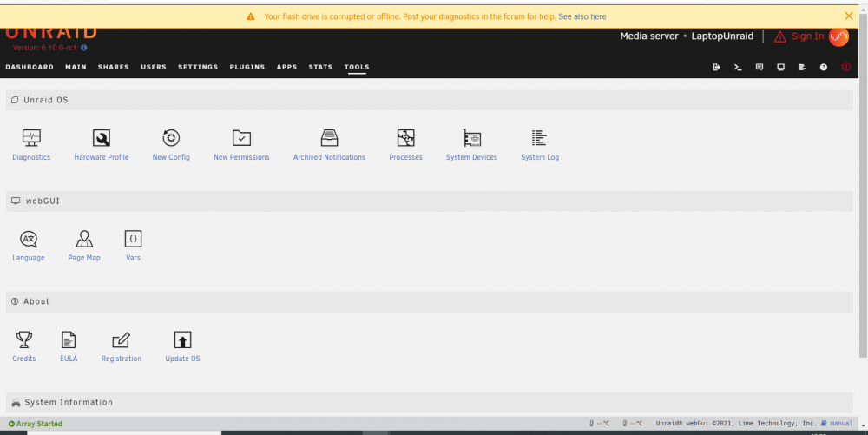This screenshot has height=435, width=868.
Task: Toggle the help question mark icon
Action: (x=824, y=67)
